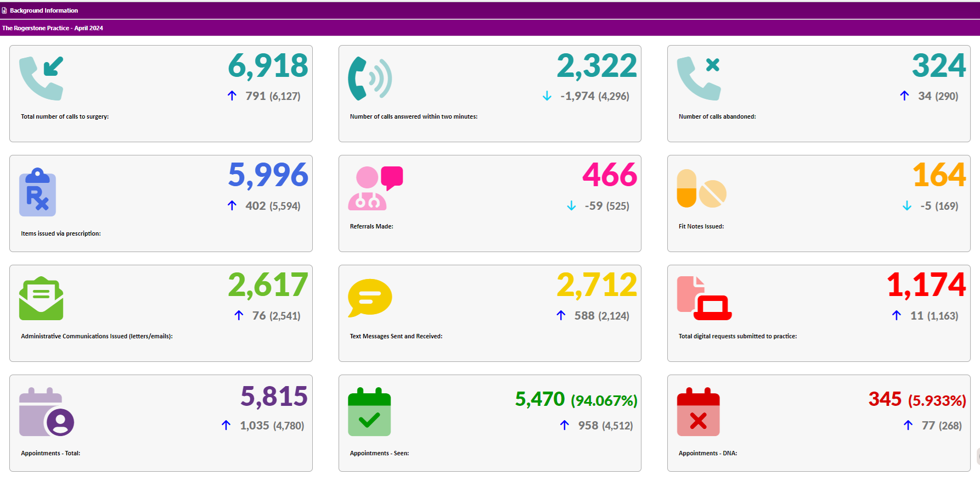This screenshot has height=480, width=980.
Task: Click the orange pills fit notes icon
Action: click(x=701, y=188)
